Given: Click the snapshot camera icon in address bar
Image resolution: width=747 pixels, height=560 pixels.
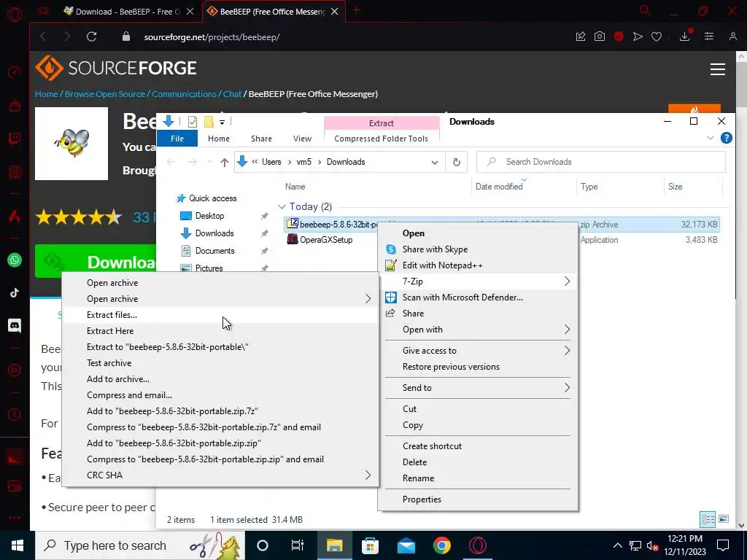Looking at the screenshot, I should point(600,36).
